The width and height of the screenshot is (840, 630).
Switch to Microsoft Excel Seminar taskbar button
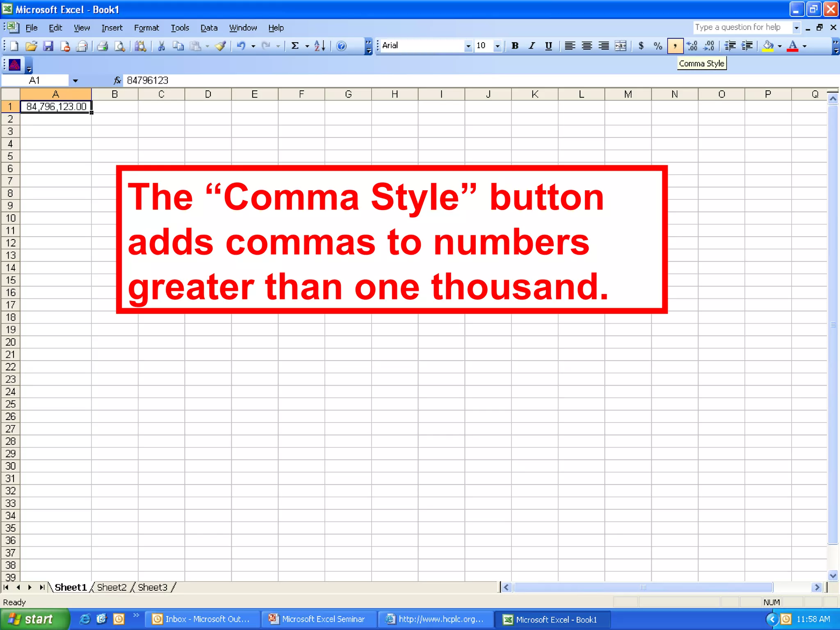319,619
